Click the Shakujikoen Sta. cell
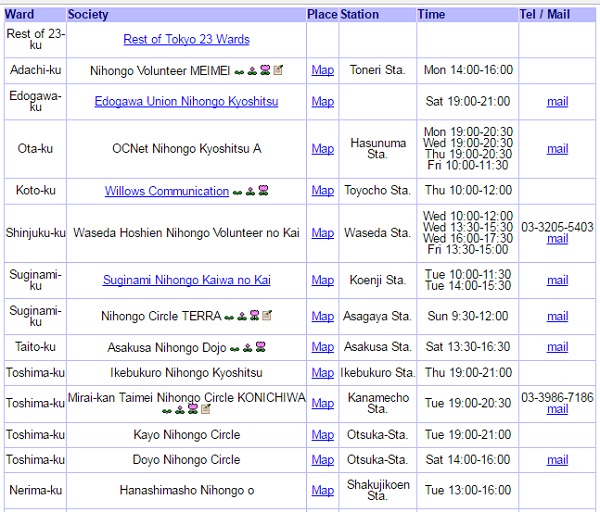The width and height of the screenshot is (600, 512). pos(378,490)
